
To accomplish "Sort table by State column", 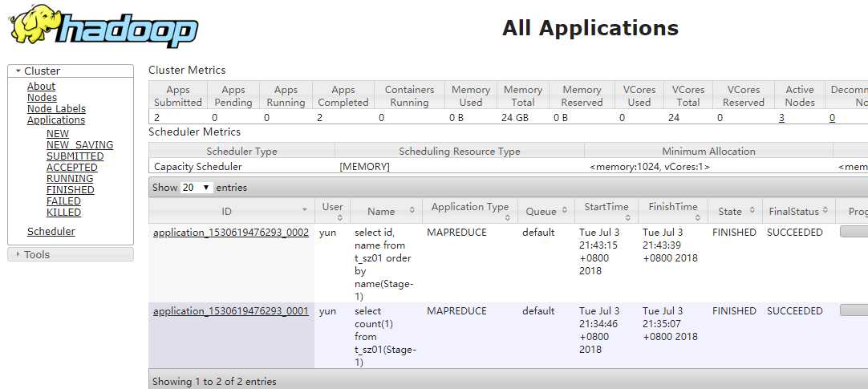I will click(735, 211).
